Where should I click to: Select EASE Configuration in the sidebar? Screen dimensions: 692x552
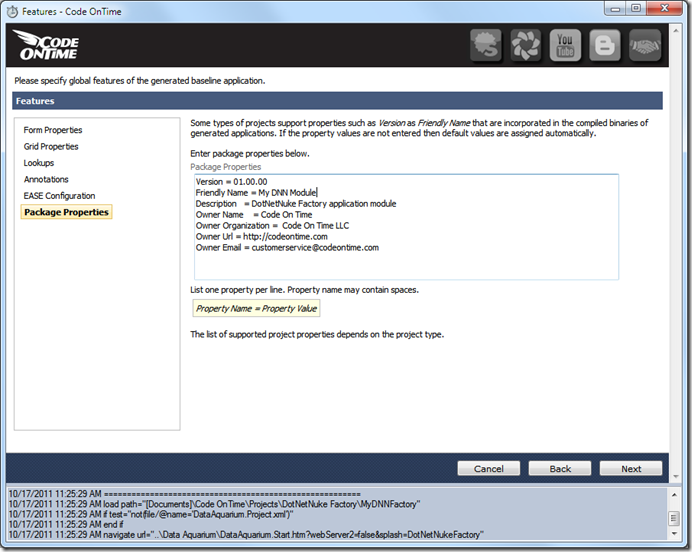[60, 195]
